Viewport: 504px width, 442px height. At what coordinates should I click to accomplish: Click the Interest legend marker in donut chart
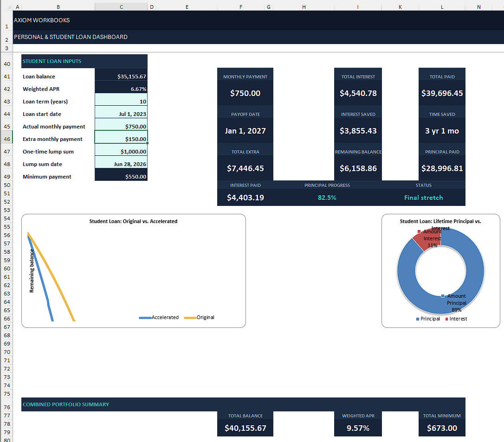tap(447, 319)
